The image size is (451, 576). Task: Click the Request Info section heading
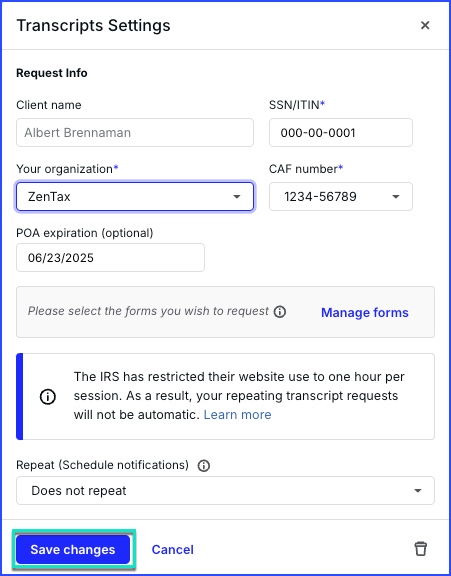pos(52,73)
